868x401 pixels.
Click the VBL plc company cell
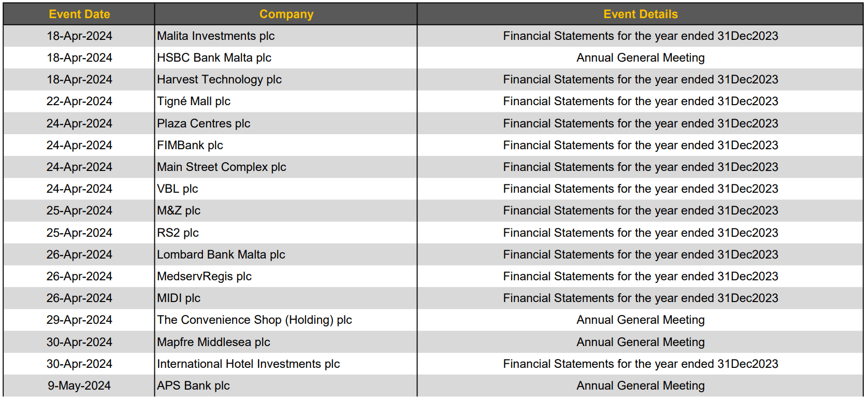(x=286, y=189)
